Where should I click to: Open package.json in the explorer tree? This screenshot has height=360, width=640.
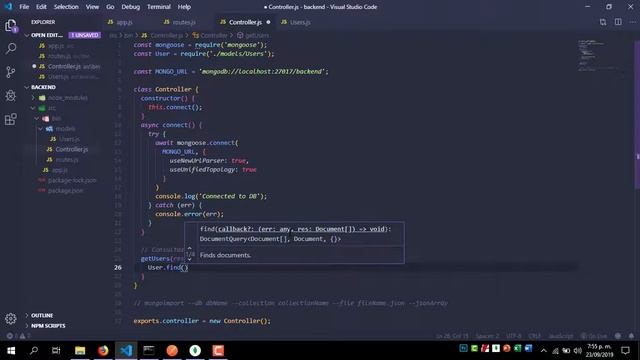pos(65,191)
